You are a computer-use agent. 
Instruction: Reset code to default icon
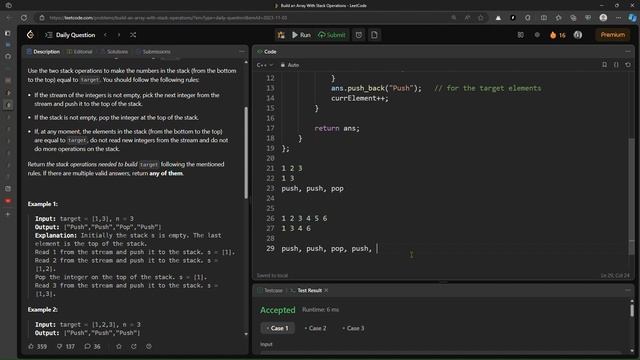[x=628, y=65]
